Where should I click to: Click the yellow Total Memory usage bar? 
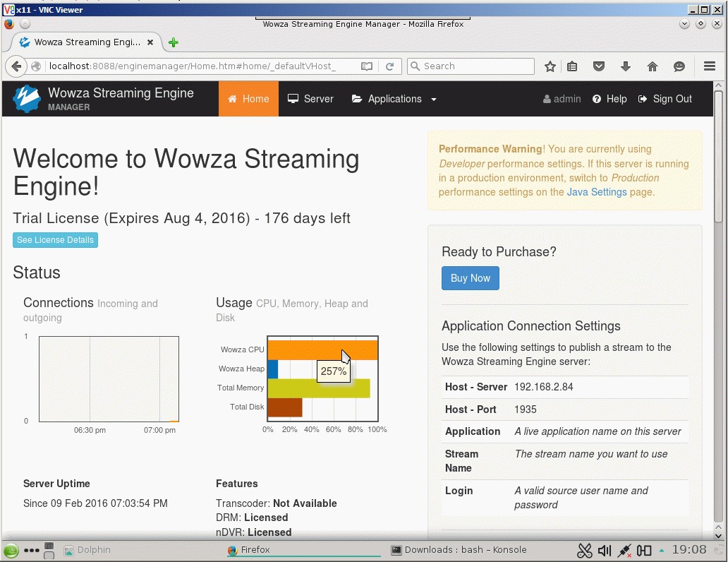319,388
